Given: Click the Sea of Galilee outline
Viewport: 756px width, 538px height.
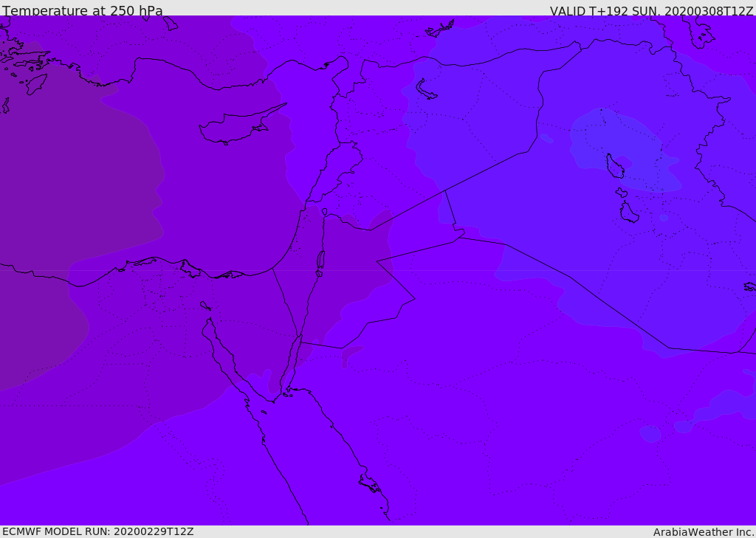Looking at the screenshot, I should tap(325, 212).
